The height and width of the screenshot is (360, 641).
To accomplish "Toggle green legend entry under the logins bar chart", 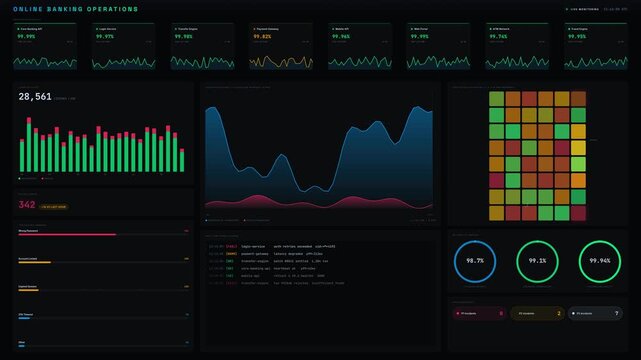I will 27,179.
